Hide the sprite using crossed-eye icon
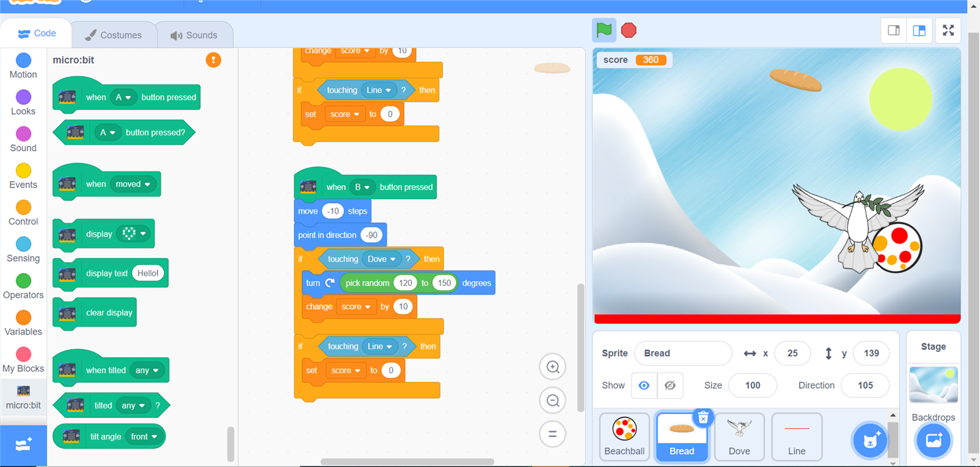This screenshot has width=980, height=467. point(670,385)
